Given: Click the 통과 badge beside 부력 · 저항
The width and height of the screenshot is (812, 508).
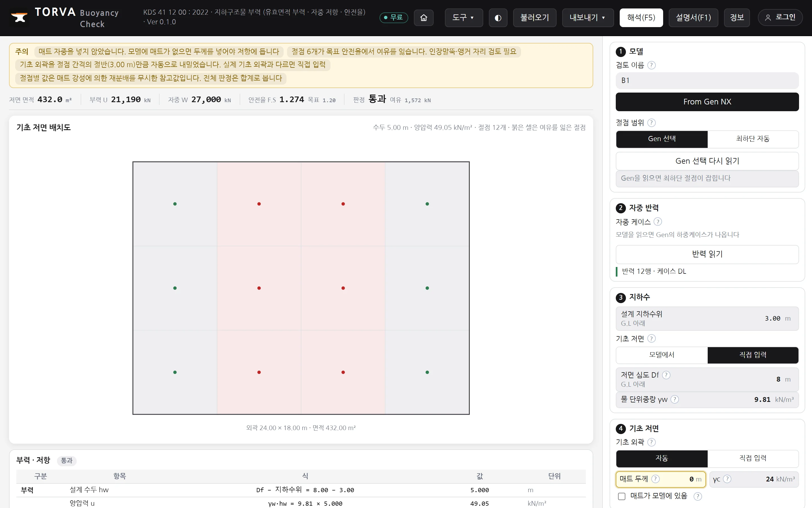Looking at the screenshot, I should (67, 461).
